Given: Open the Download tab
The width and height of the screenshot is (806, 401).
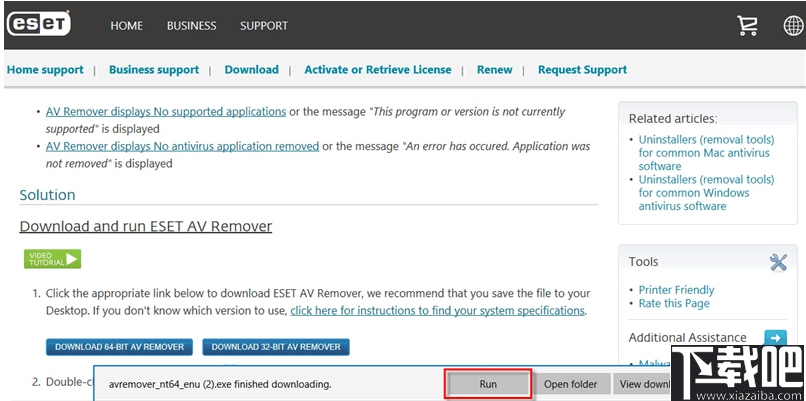Looking at the screenshot, I should click(251, 70).
